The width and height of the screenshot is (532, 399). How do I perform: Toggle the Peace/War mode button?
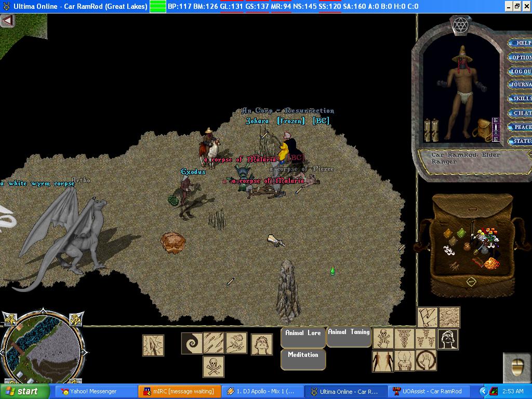(x=520, y=127)
